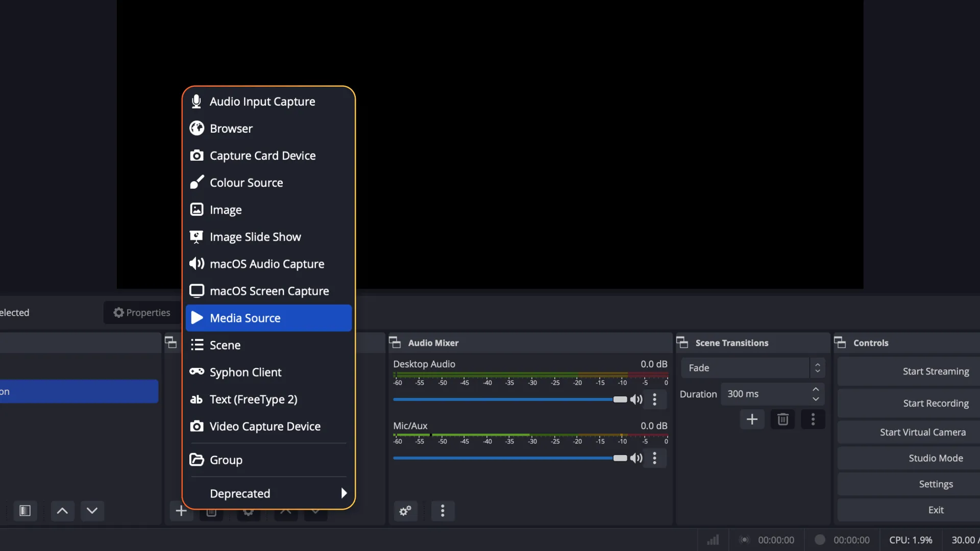Click the recording status circle icon
980x551 pixels.
click(820, 540)
